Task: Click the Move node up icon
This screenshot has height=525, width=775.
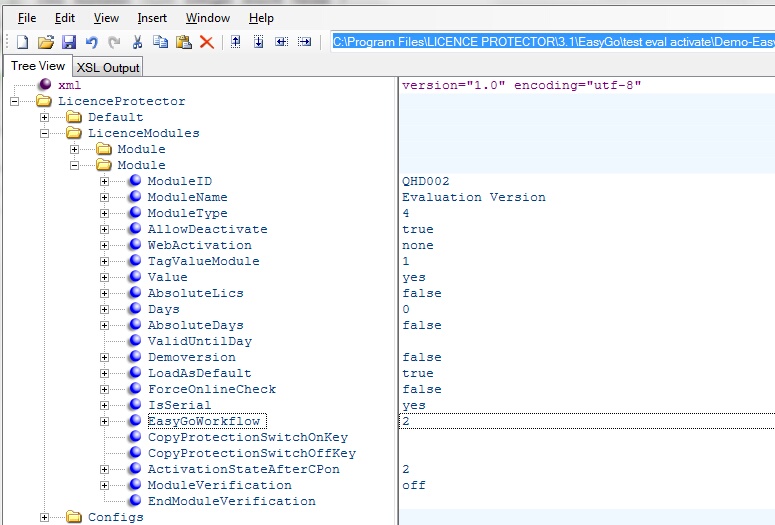Action: (236, 42)
